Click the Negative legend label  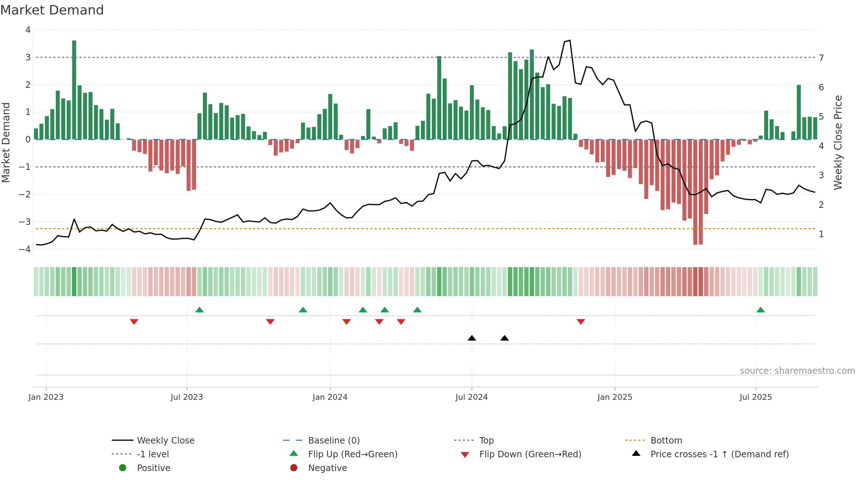click(x=328, y=468)
